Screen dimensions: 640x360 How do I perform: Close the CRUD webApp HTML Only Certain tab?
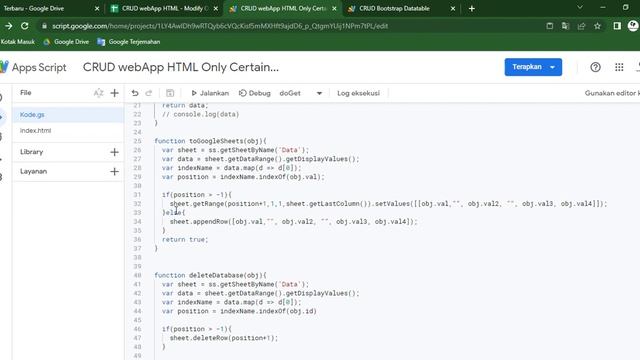334,9
